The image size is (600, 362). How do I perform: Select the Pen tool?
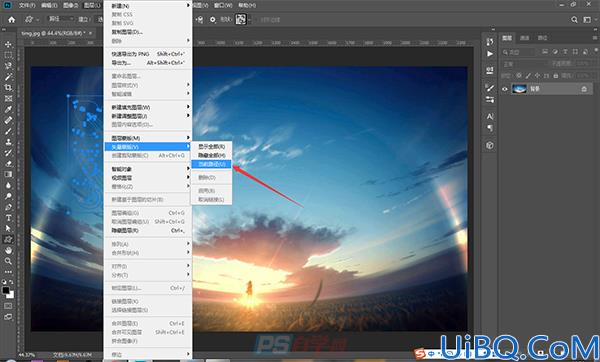[x=8, y=207]
